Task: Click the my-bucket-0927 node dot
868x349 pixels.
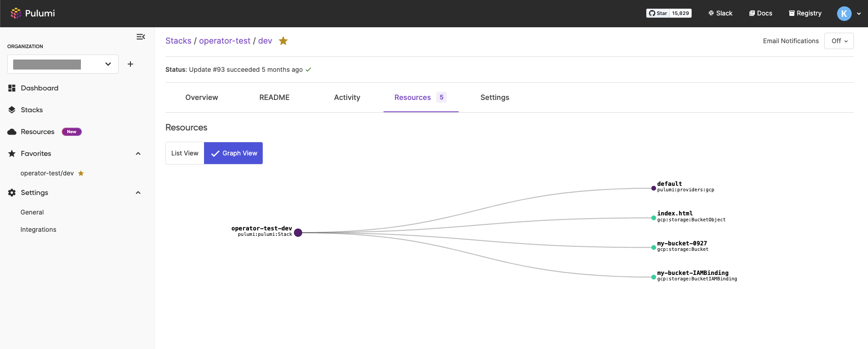Action: point(653,248)
